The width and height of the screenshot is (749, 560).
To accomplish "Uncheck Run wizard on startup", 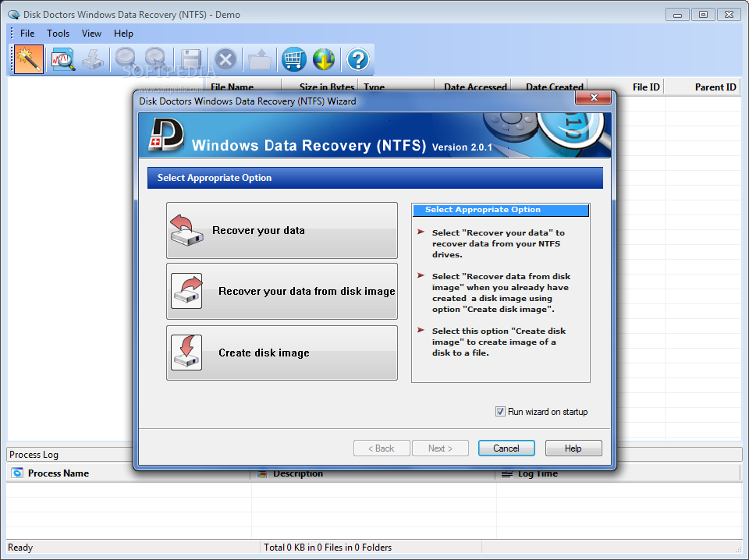I will (x=500, y=412).
